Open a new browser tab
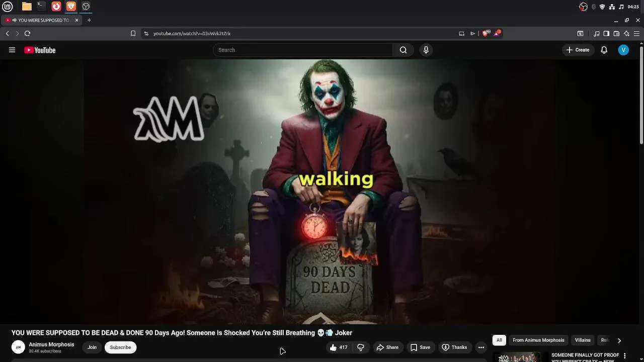The image size is (644, 362). (x=89, y=20)
